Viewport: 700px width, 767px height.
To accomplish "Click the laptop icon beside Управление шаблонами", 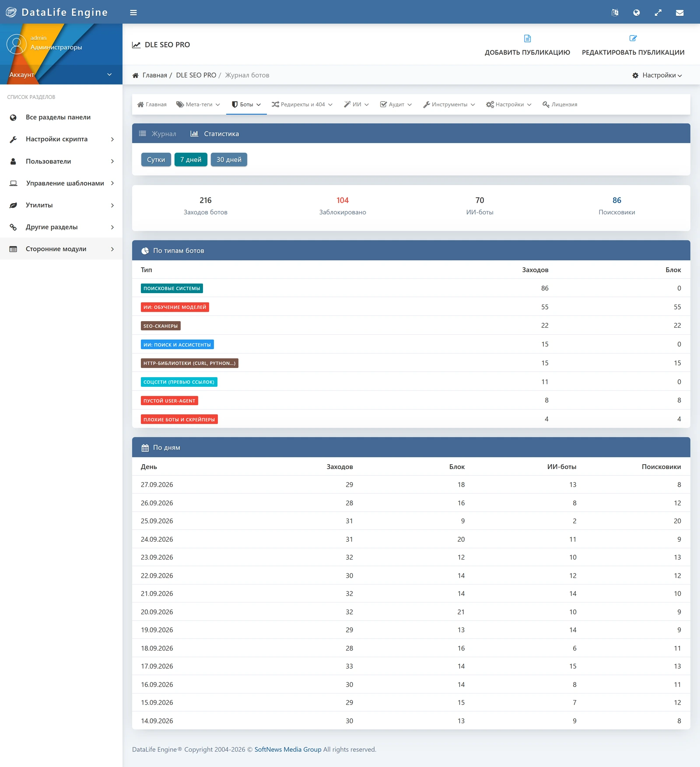I will click(x=13, y=183).
